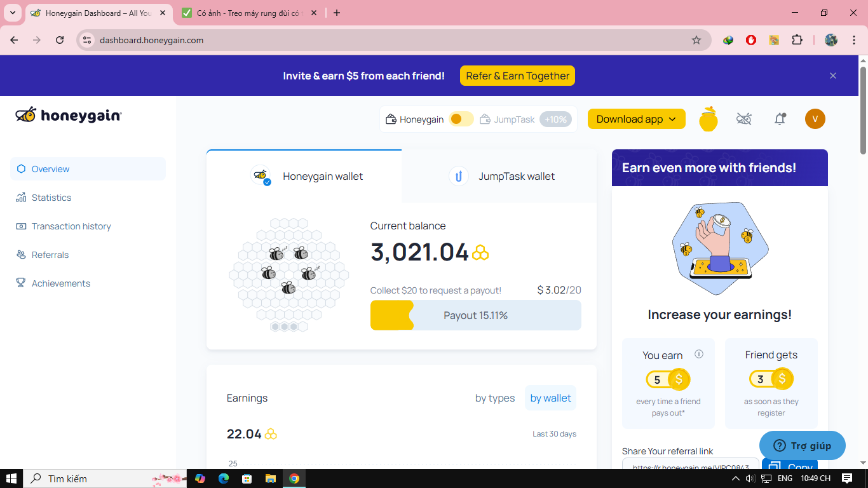Open the red stop-hand ad blocker extension
The height and width of the screenshot is (488, 868).
(751, 40)
